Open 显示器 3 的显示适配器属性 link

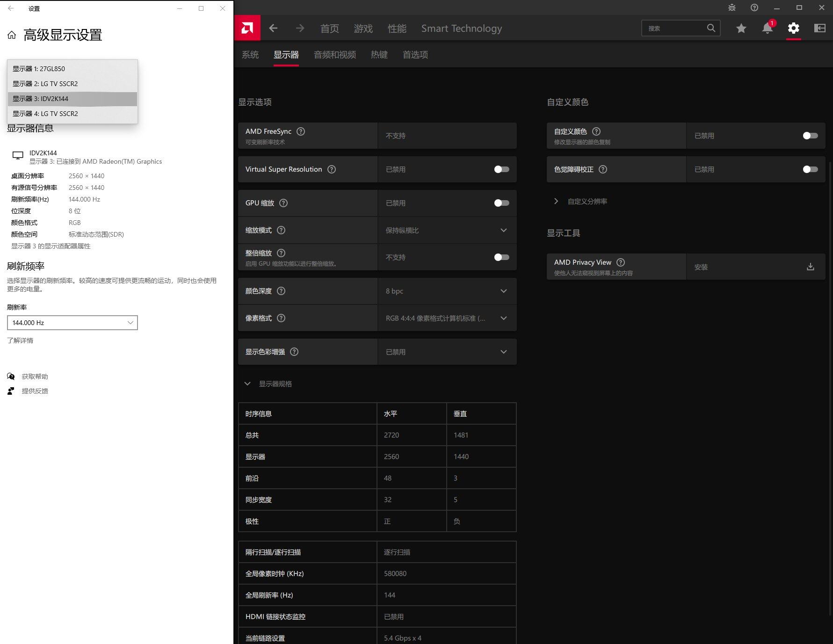(x=51, y=246)
